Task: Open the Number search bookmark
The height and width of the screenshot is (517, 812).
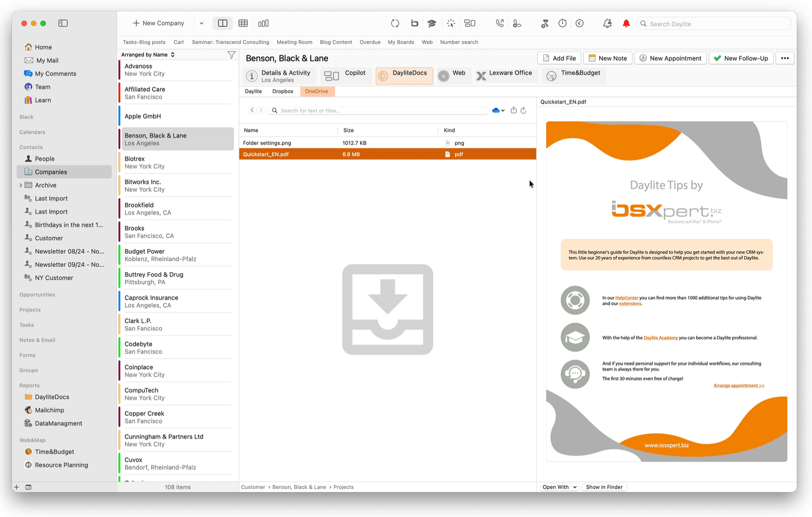Action: (459, 42)
